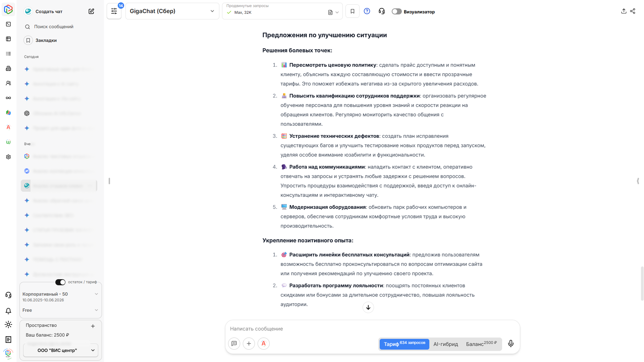The image size is (644, 362).
Task: Open the GigaChat (Сбер) model dropdown
Action: point(172,11)
